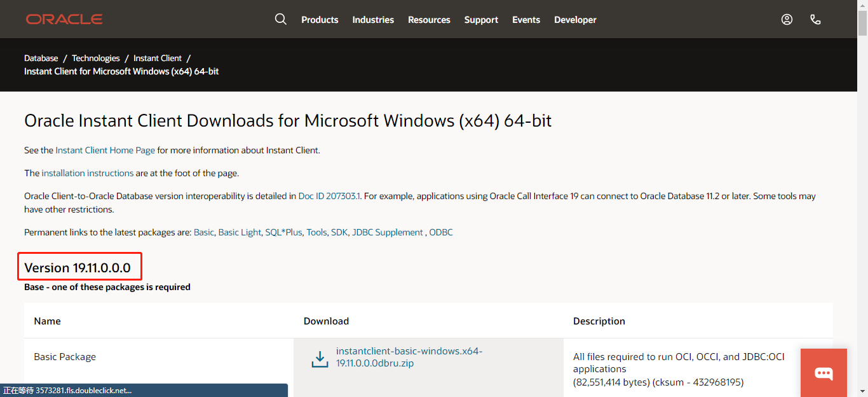Open the search magnifier icon

[x=281, y=19]
